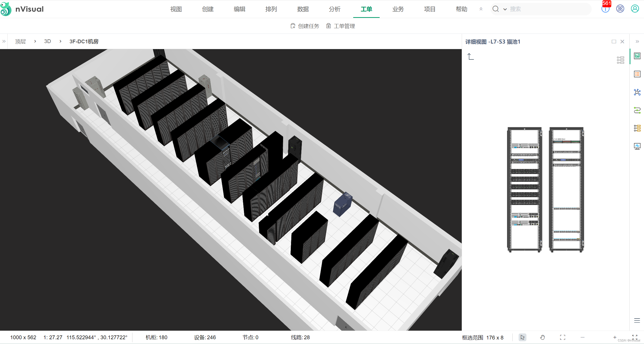644x344 pixels.
Task: Click the go-up-level arrow in detail view
Action: tap(471, 57)
